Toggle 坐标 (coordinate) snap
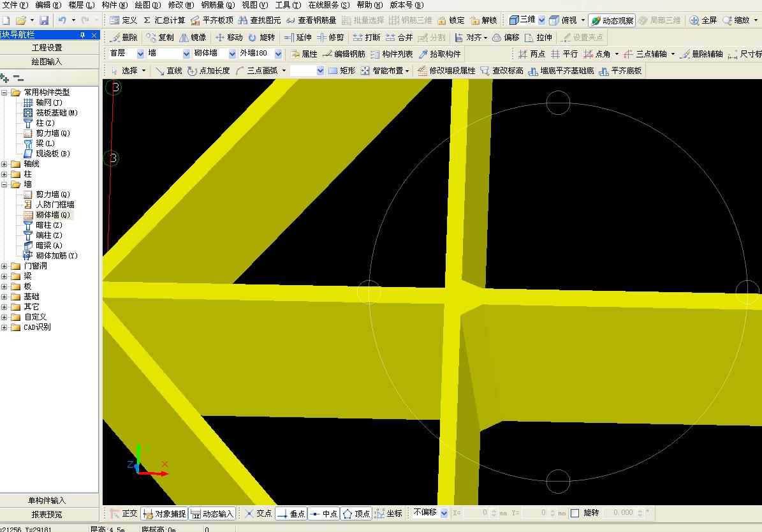The width and height of the screenshot is (762, 532). [388, 514]
